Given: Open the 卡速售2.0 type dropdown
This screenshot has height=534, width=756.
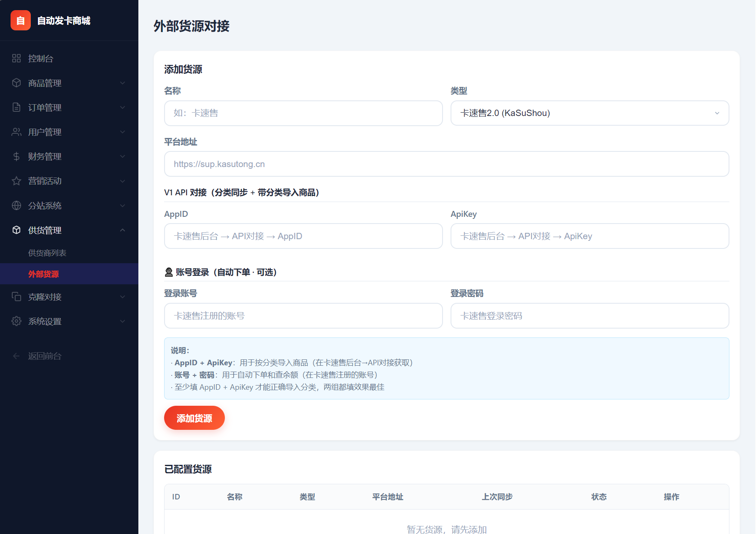Looking at the screenshot, I should pos(589,113).
